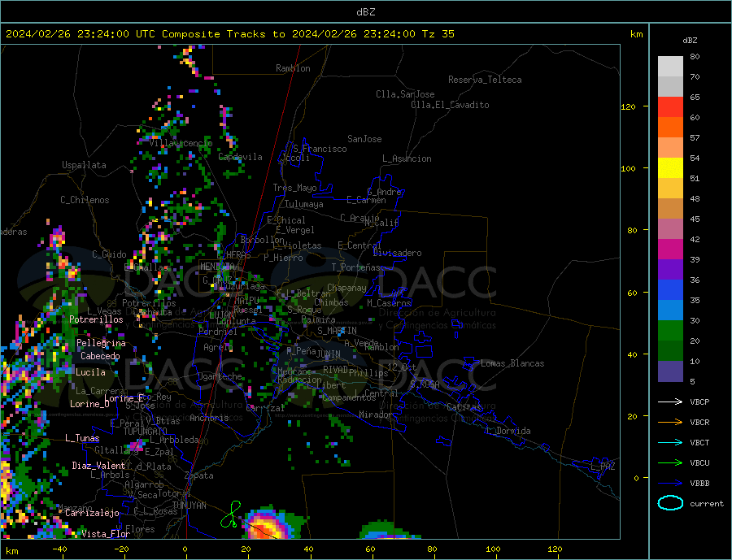Click the 'Carrizalejo' place label
This screenshot has width=732, height=560.
point(92,514)
